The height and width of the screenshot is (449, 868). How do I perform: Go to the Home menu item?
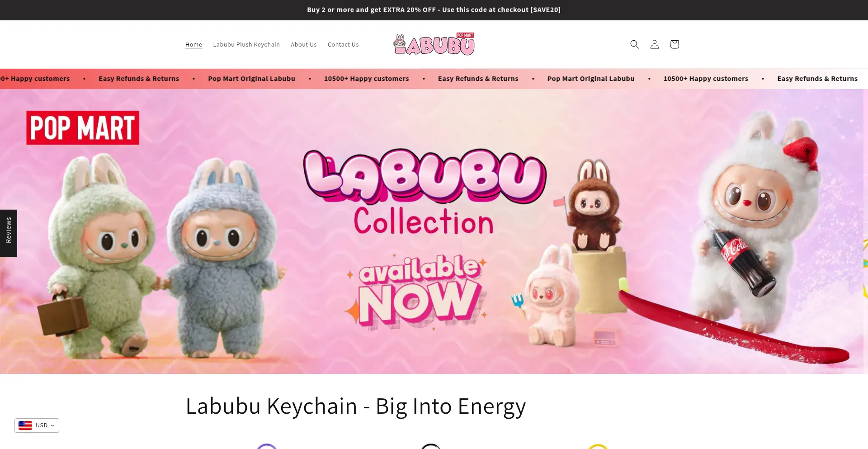[x=193, y=44]
